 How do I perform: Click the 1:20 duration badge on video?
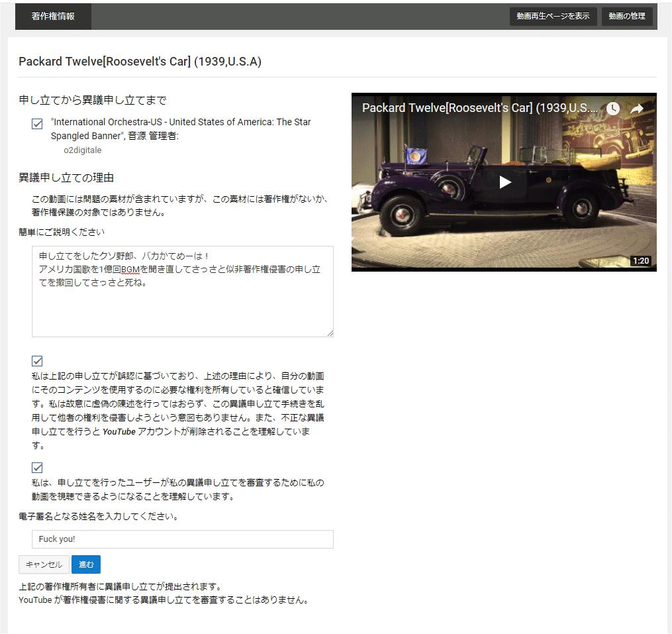pyautogui.click(x=641, y=261)
